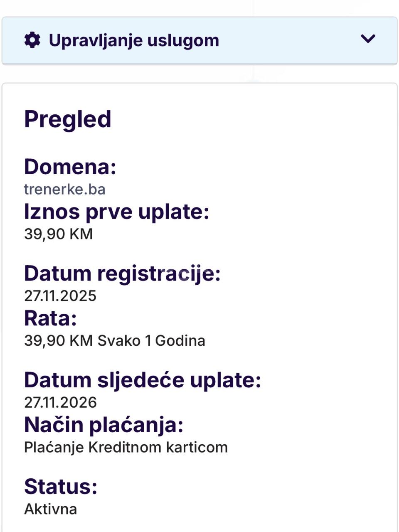Click the Pregled section heading
The width and height of the screenshot is (399, 532).
68,119
